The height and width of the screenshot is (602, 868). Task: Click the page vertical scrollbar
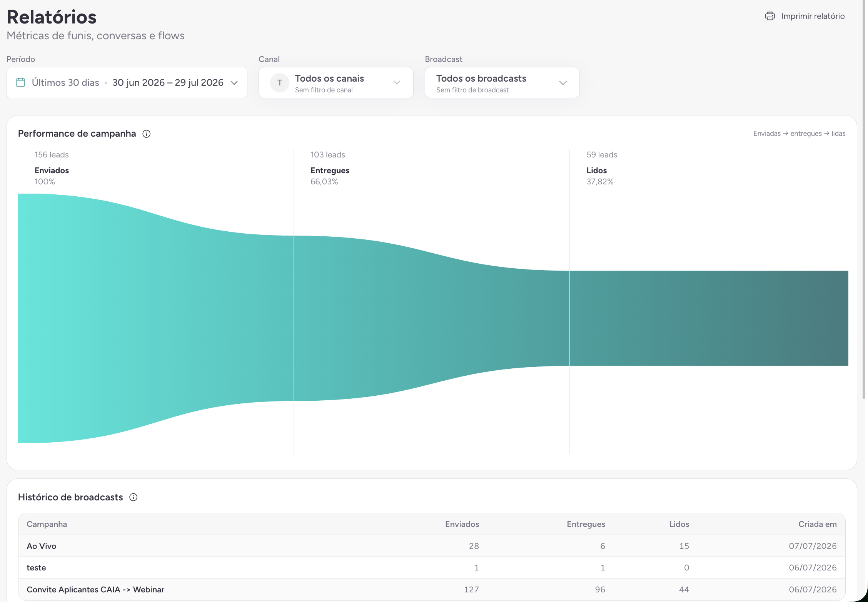tap(864, 200)
